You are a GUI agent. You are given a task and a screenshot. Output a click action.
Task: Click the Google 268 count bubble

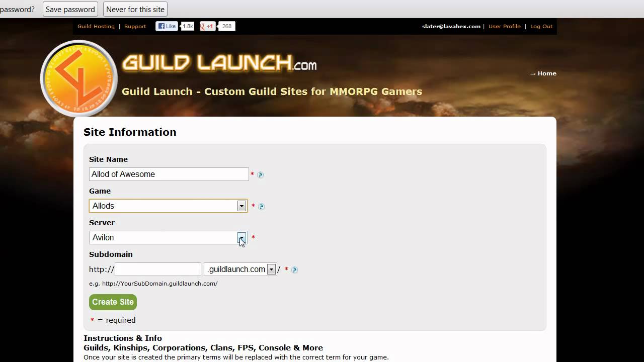coord(226,26)
